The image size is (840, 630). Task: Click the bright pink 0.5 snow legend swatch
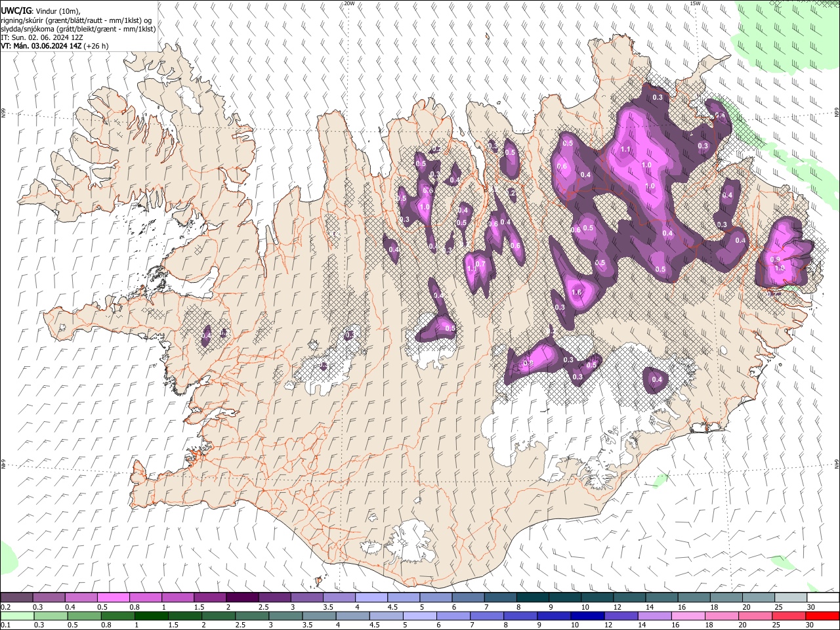click(x=113, y=598)
